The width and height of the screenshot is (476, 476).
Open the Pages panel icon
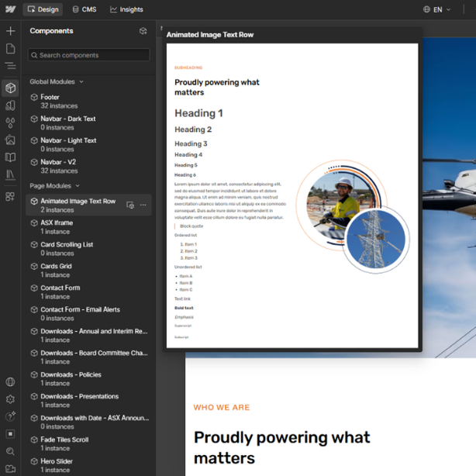[10, 49]
